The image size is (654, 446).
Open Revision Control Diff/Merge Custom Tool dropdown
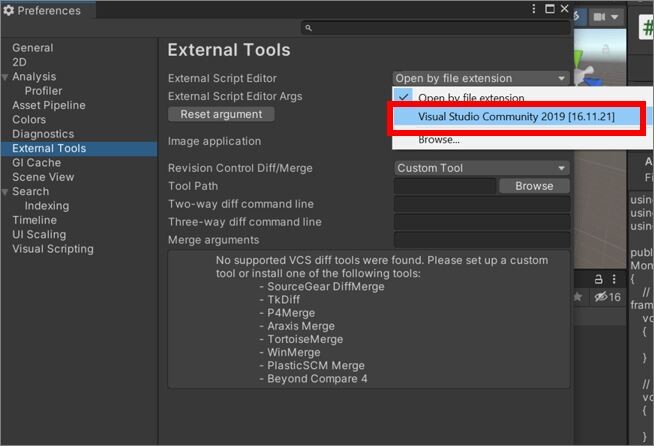click(482, 168)
